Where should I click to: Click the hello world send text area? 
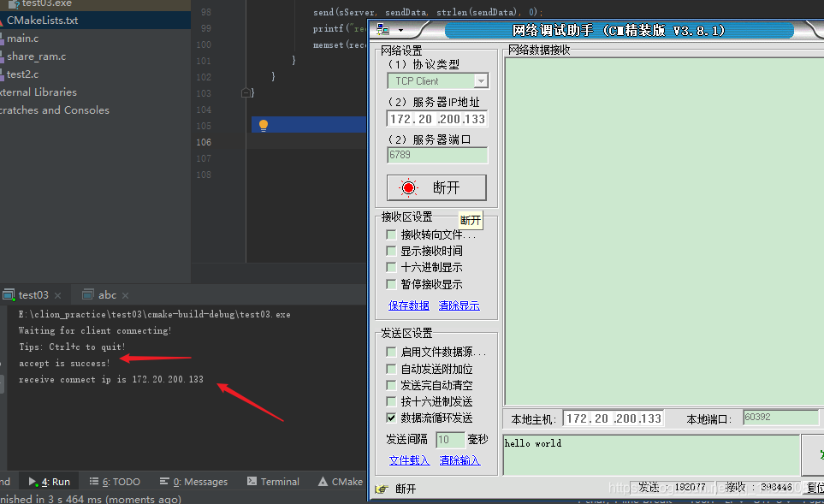pyautogui.click(x=651, y=454)
